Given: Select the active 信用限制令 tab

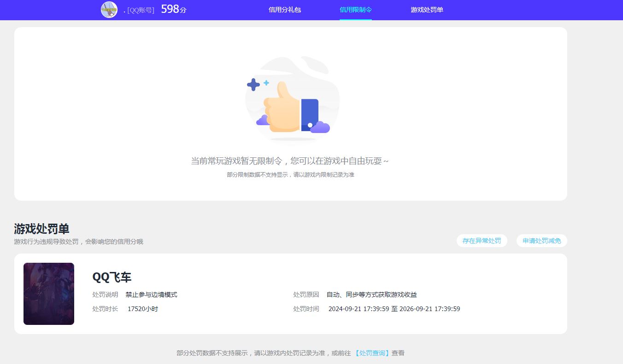Looking at the screenshot, I should pos(355,10).
